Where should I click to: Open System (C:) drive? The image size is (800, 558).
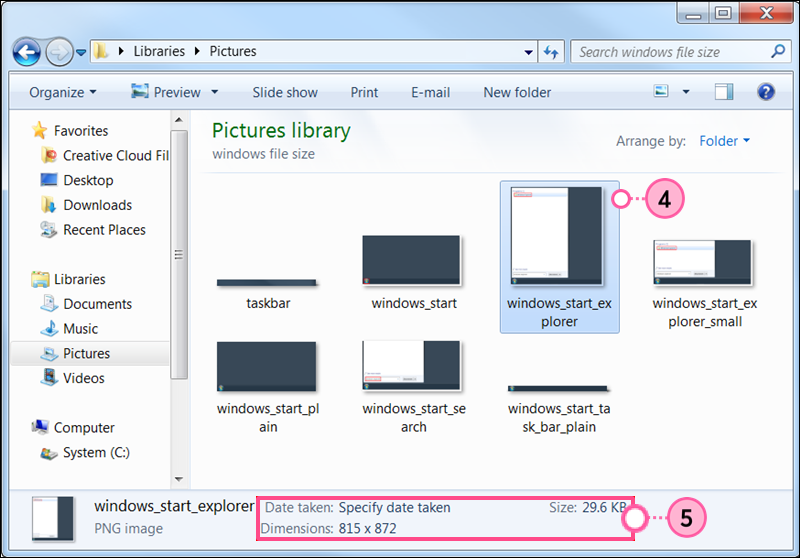(96, 453)
